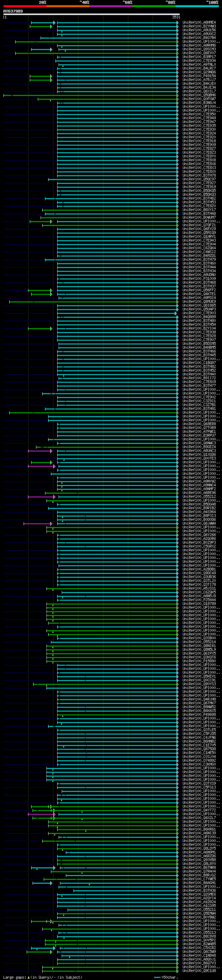
Task: Select hit label UniRef100_B4KJE0
Action: click(199, 84)
